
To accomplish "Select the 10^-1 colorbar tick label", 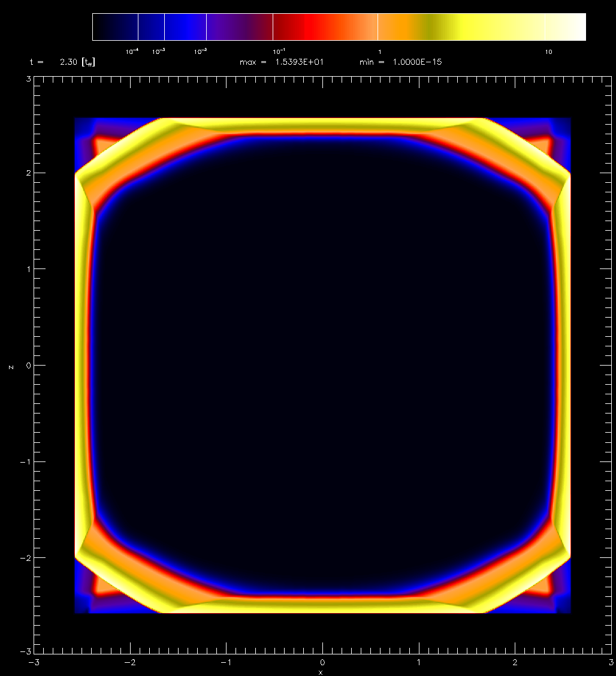I will [x=279, y=52].
